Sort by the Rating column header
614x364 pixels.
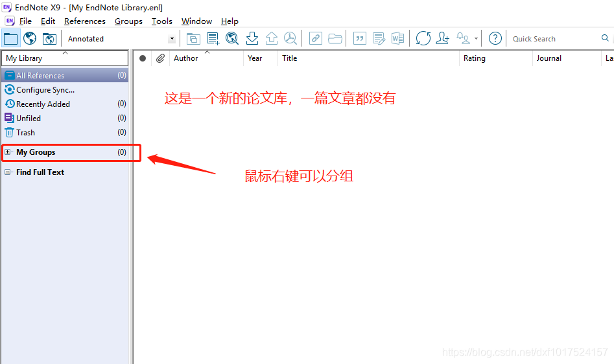496,58
